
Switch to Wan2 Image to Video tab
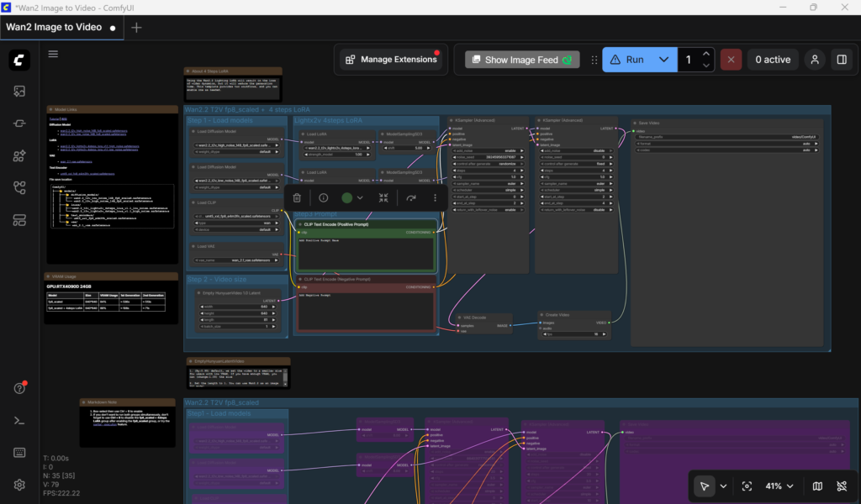pyautogui.click(x=55, y=27)
